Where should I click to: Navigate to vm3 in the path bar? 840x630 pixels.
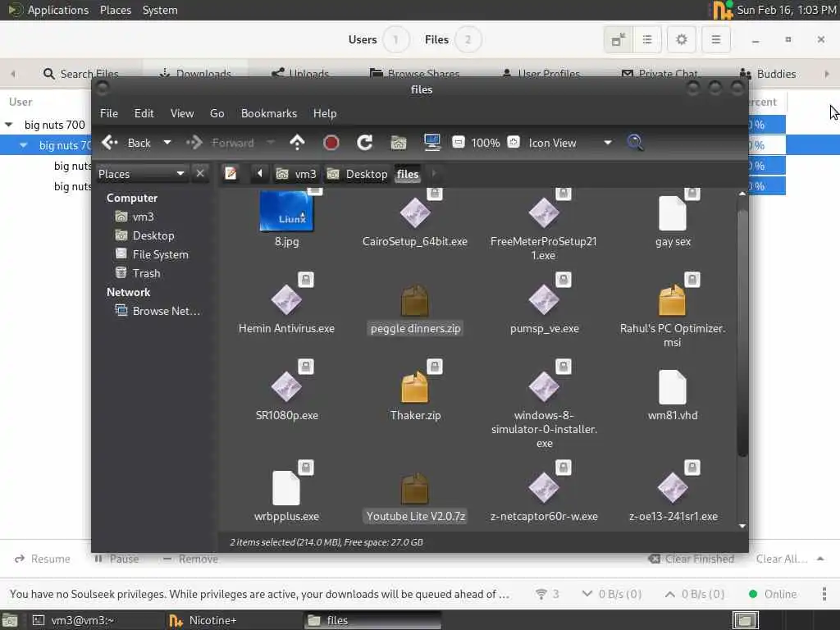tap(295, 174)
